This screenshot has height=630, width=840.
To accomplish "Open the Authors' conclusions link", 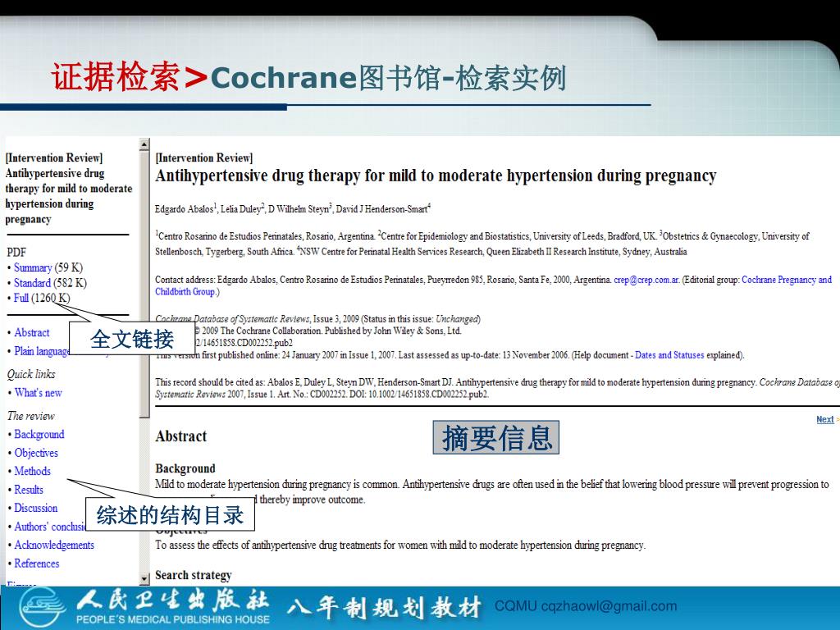I will pyautogui.click(x=50, y=527).
